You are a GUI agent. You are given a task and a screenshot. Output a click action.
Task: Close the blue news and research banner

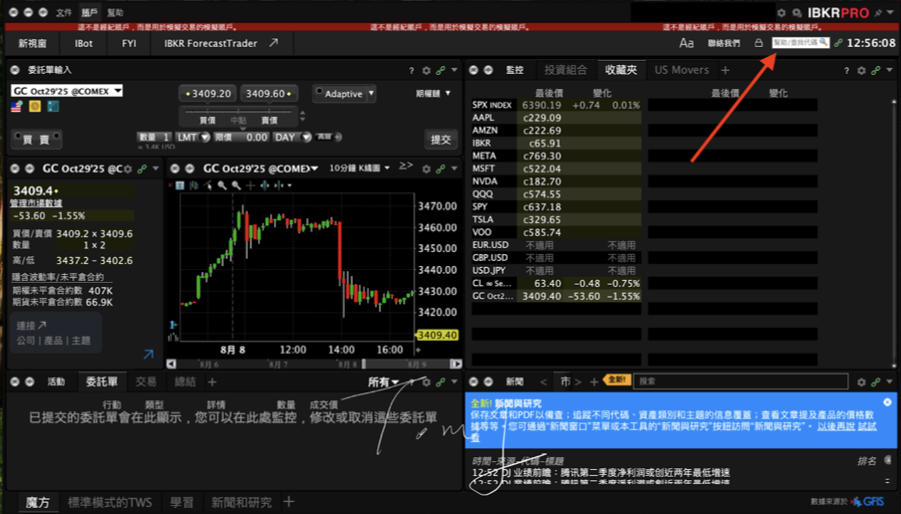pos(887,402)
